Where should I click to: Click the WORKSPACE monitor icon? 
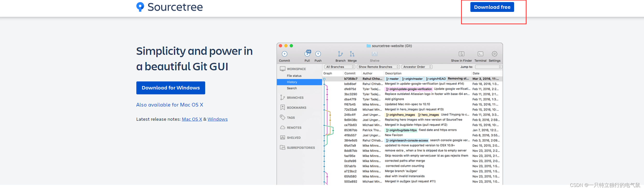click(283, 69)
